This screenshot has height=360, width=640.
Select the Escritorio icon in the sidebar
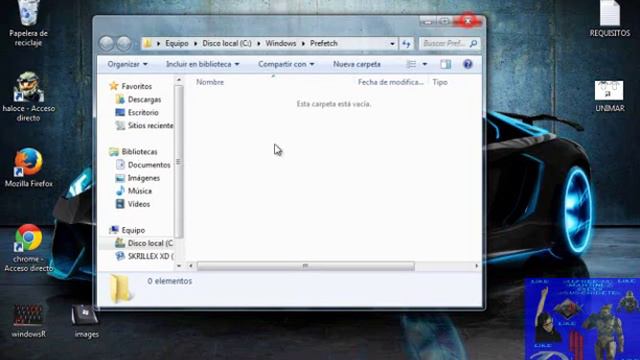tap(120, 112)
